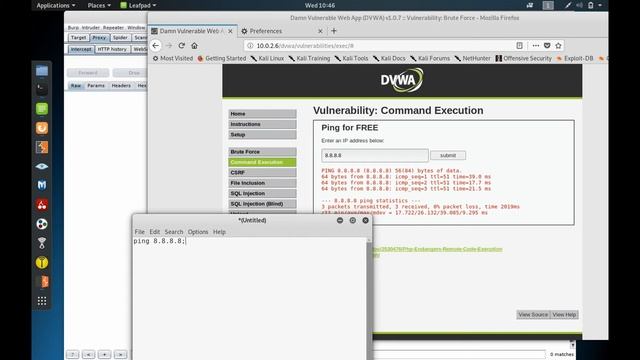Screen dimensions: 640x360
Task: Open the reader view icon in address bar
Action: pos(519,46)
